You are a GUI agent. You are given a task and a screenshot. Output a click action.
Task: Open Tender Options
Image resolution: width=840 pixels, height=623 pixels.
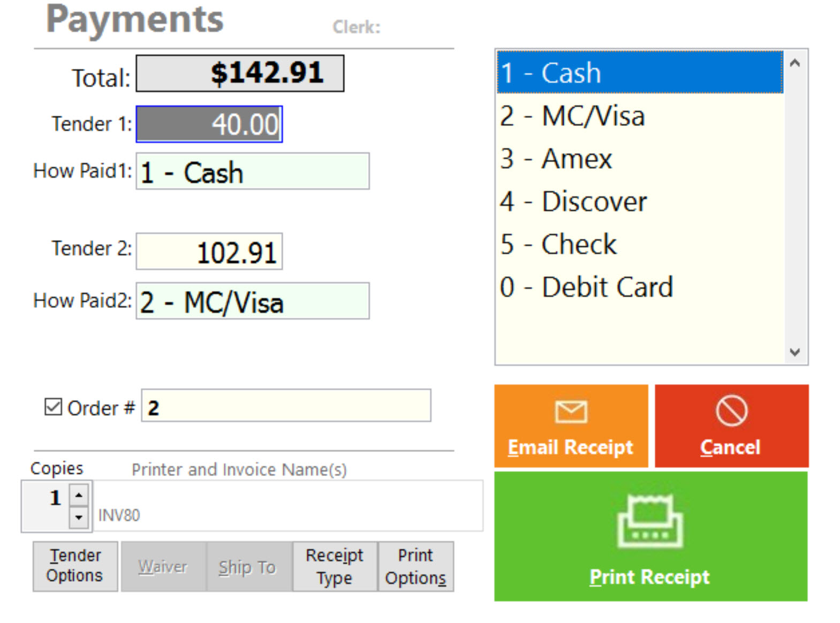(75, 566)
